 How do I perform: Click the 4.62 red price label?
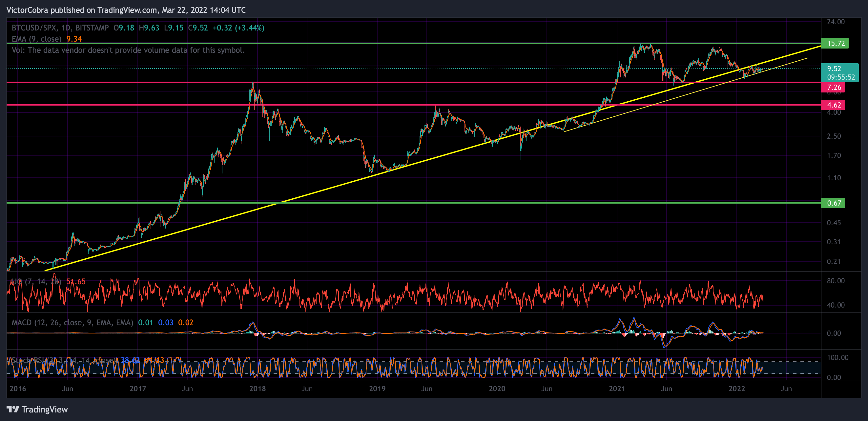(833, 105)
